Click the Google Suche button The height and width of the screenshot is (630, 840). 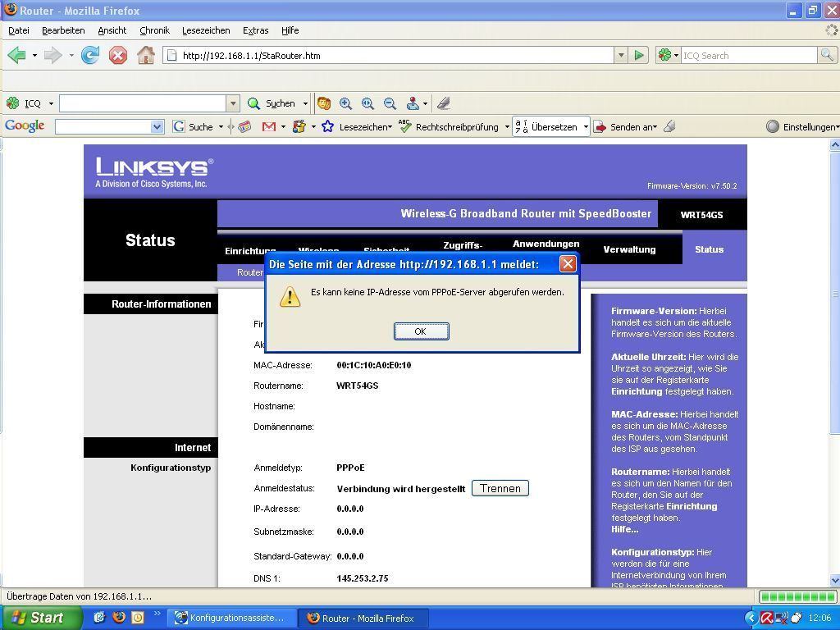tap(194, 126)
